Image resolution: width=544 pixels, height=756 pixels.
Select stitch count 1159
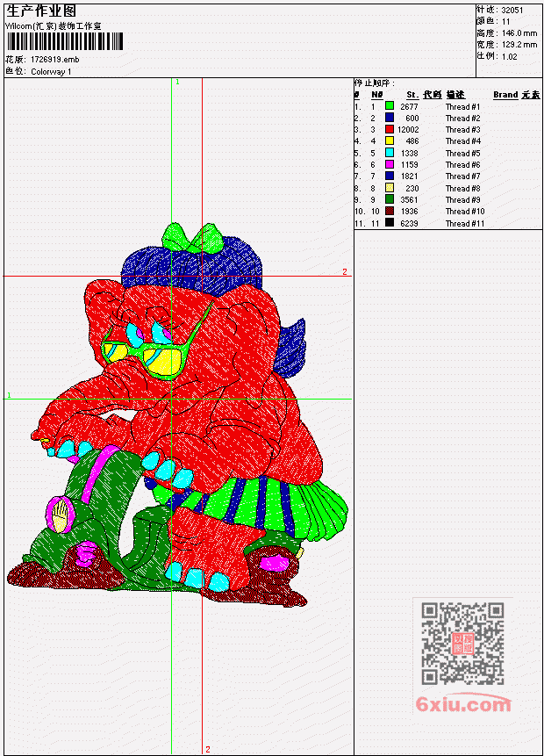(409, 165)
